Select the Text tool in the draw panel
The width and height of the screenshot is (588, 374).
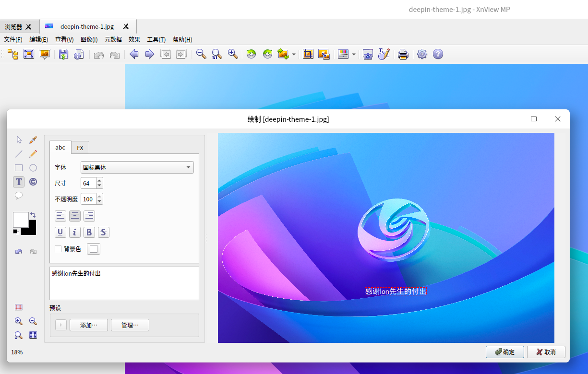pos(19,182)
